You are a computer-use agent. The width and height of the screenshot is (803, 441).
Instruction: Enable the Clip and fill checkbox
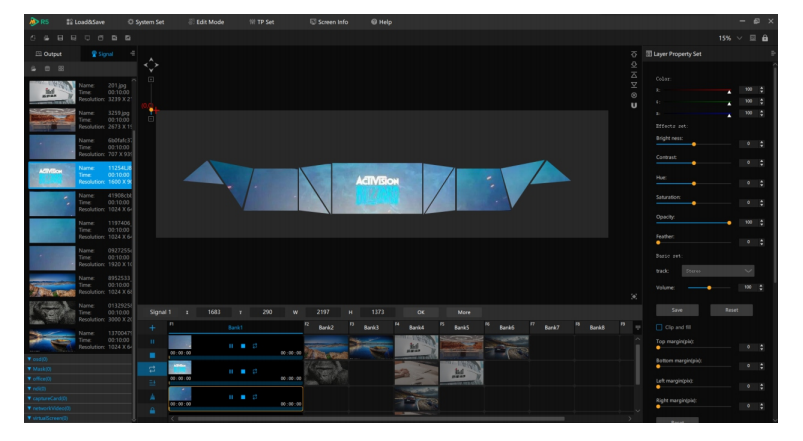click(659, 327)
